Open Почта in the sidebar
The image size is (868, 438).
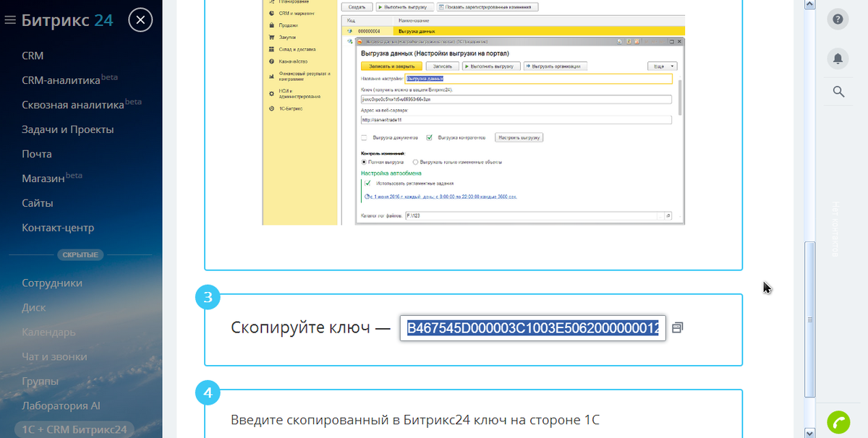tap(37, 154)
